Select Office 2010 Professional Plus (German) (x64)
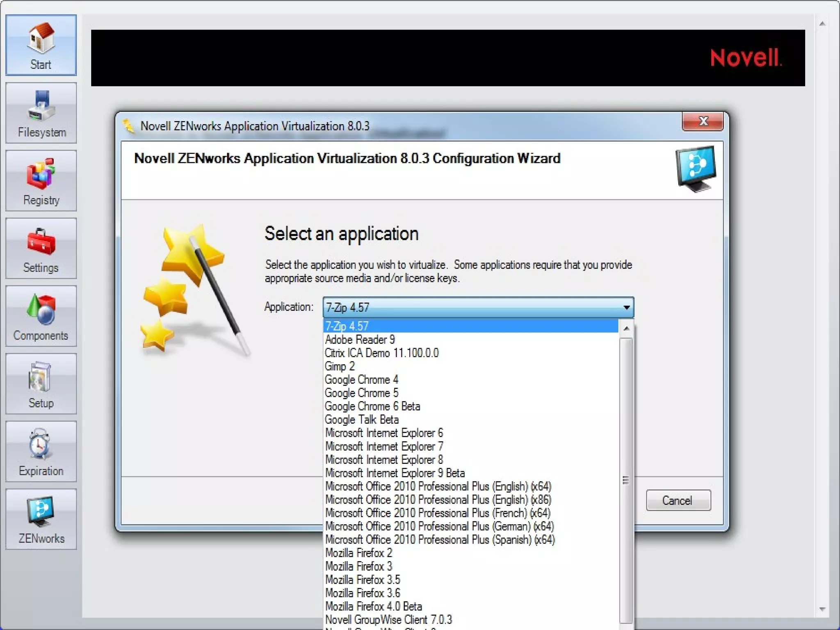The image size is (840, 630). 471,526
